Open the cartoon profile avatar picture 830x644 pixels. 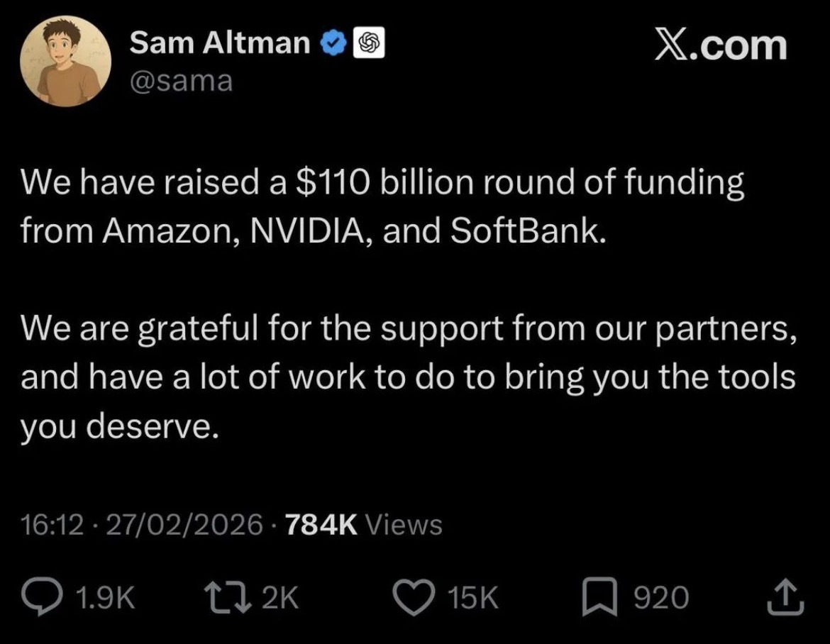coord(65,67)
